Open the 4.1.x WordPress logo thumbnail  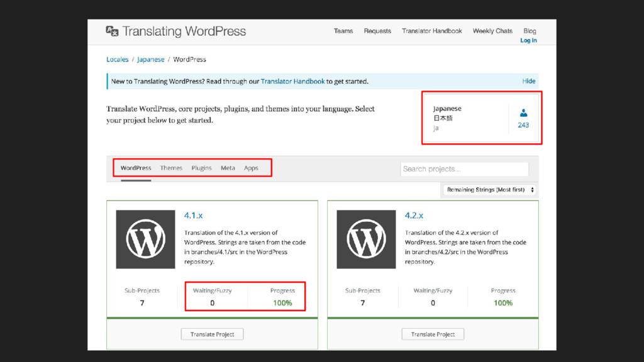tap(145, 239)
